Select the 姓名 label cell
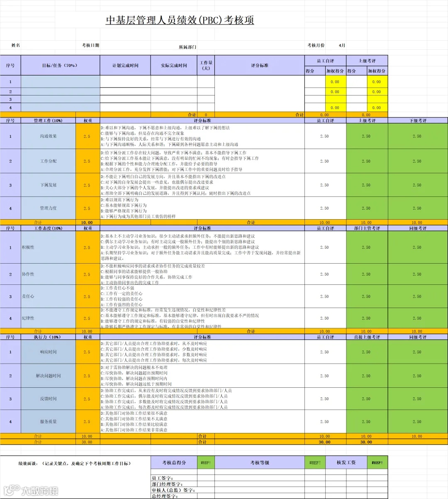Image resolution: width=448 pixels, height=499 pixels. click(x=16, y=45)
